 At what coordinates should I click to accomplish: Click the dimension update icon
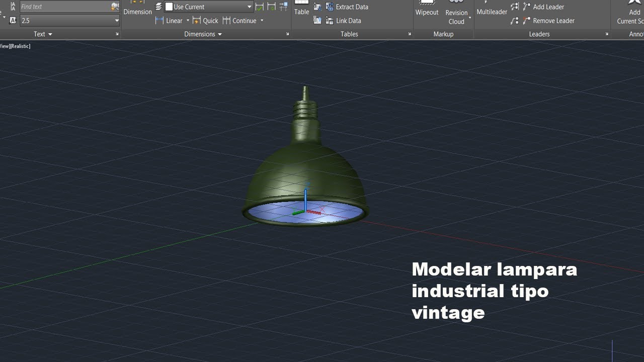pos(272,7)
